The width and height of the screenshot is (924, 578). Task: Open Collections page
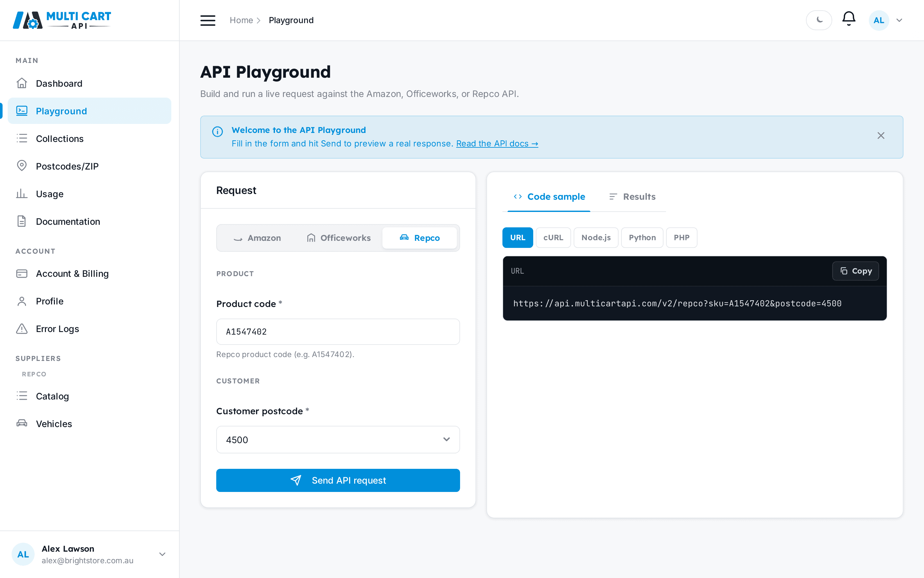tap(89, 138)
